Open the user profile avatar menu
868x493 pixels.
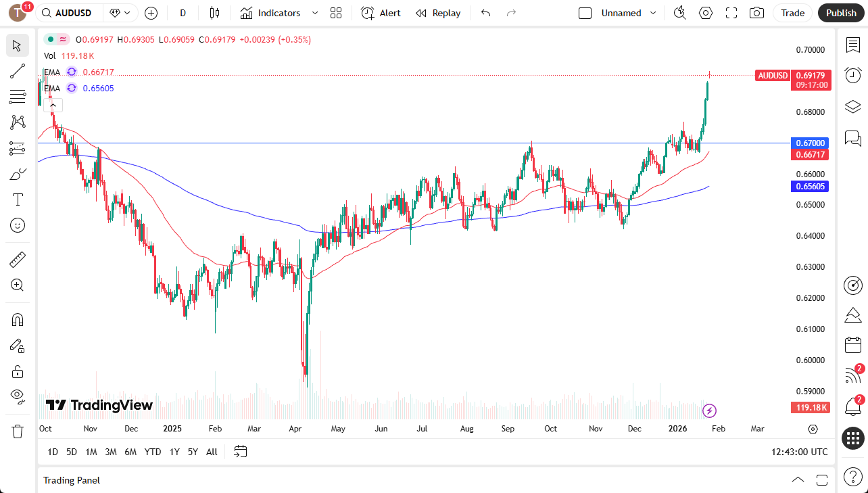(18, 13)
